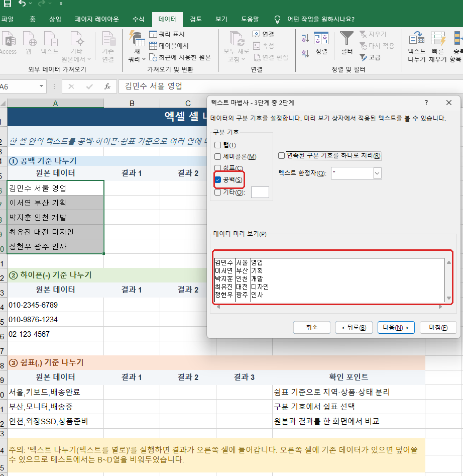Click the wizard help question mark
This screenshot has width=463, height=476.
tap(426, 103)
